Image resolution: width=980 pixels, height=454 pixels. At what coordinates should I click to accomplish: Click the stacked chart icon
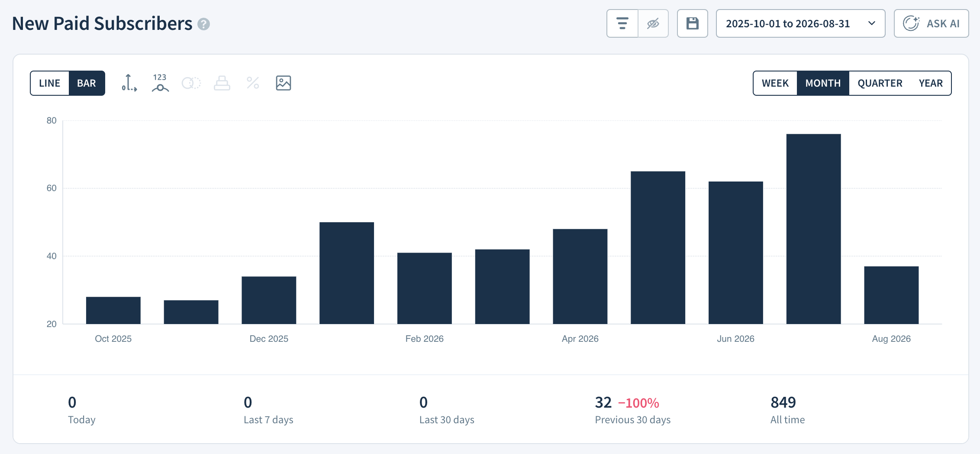(222, 83)
